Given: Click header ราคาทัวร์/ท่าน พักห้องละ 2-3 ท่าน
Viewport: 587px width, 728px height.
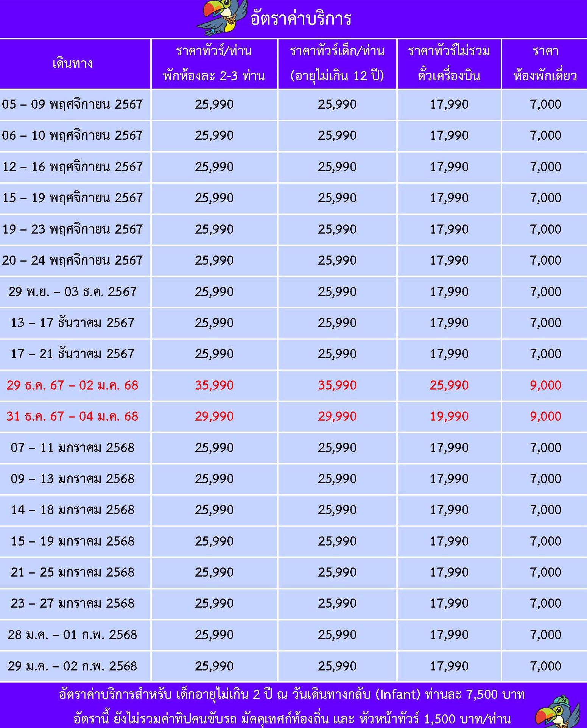Looking at the screenshot, I should 214,64.
